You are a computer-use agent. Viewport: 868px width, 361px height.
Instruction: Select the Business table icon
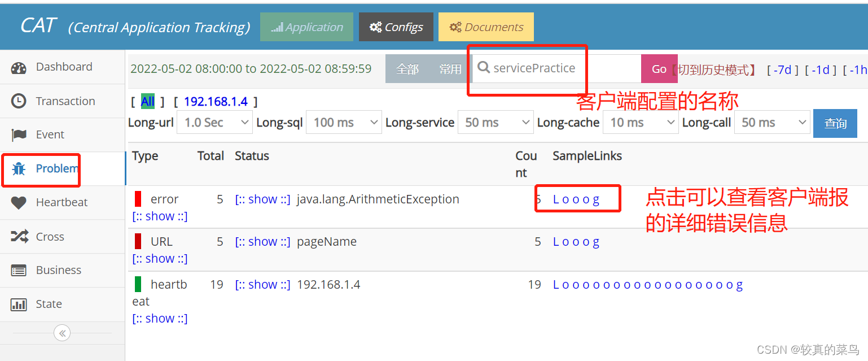click(19, 271)
